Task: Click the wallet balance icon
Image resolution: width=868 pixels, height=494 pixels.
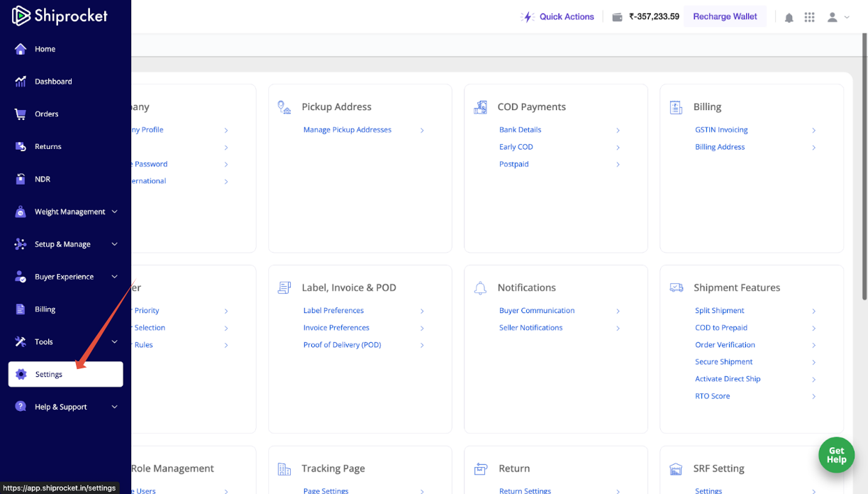Action: pos(617,17)
